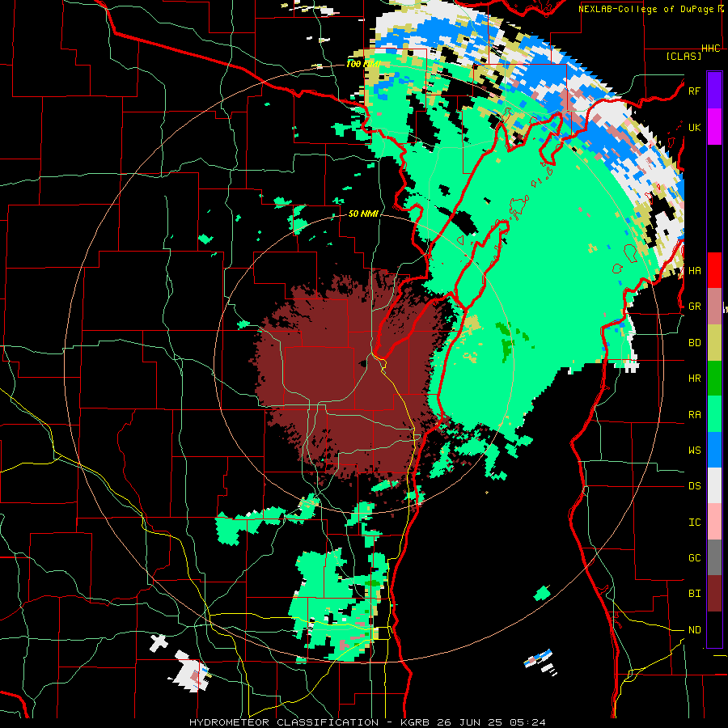Click the "ND" legend label

[694, 630]
